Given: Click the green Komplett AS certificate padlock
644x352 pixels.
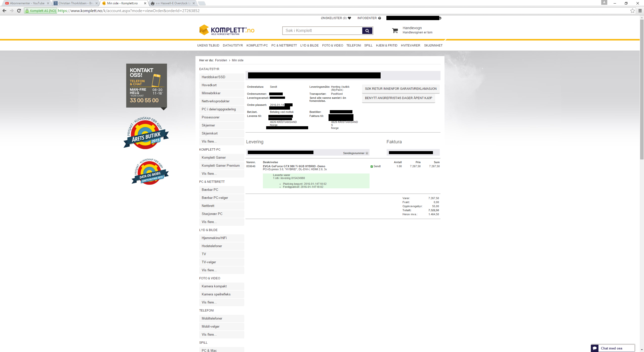Looking at the screenshot, I should tap(27, 11).
